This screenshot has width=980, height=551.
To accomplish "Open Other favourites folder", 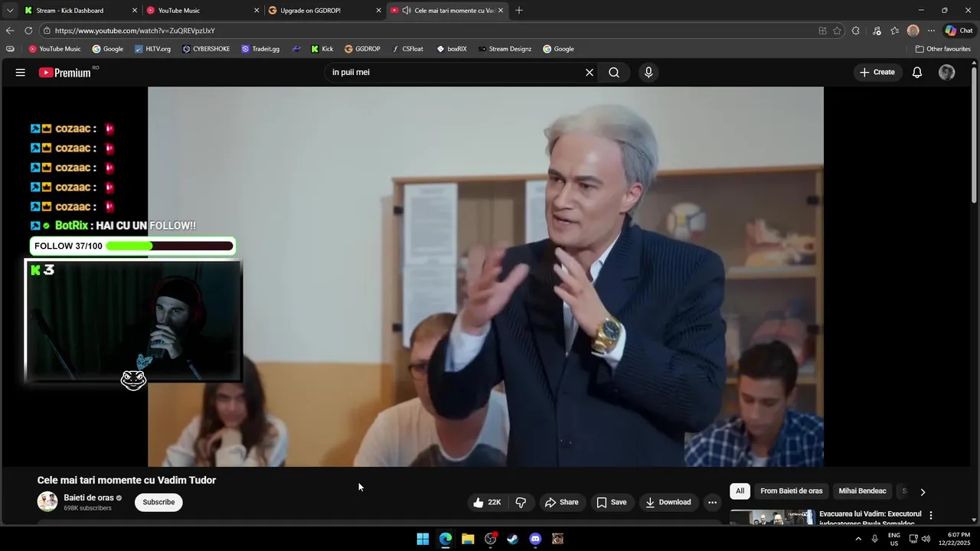I will click(x=943, y=49).
